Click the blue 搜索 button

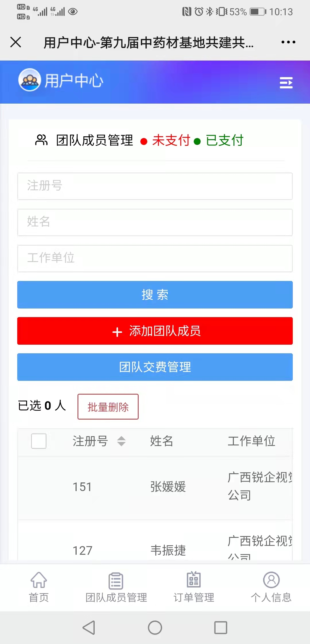point(155,295)
